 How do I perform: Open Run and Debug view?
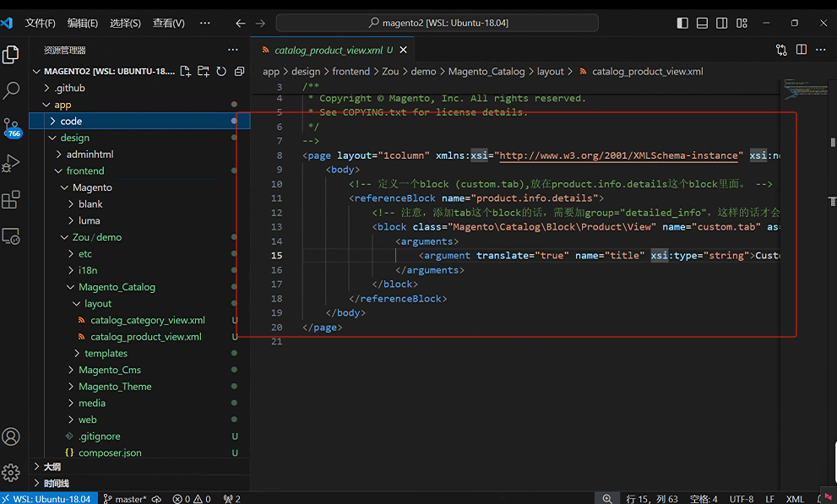point(12,163)
